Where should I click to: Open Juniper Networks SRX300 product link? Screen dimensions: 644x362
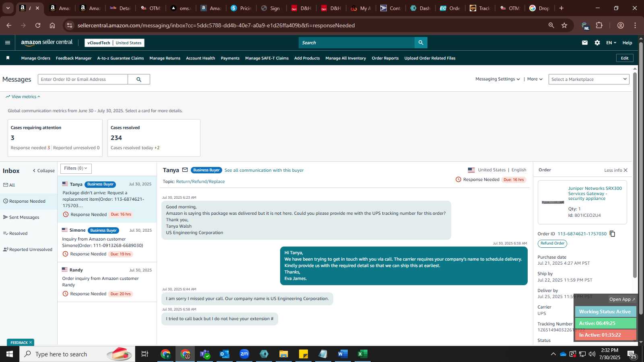(x=595, y=193)
